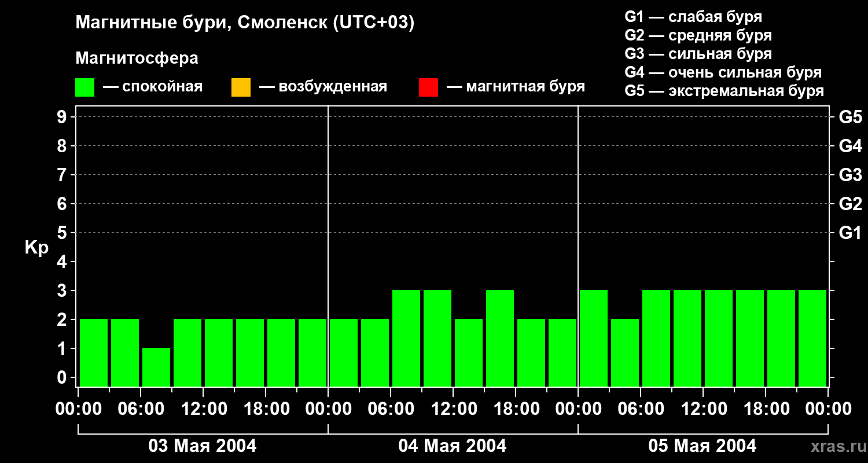Click the G2 right-axis label
The height and width of the screenshot is (463, 868).
(850, 204)
